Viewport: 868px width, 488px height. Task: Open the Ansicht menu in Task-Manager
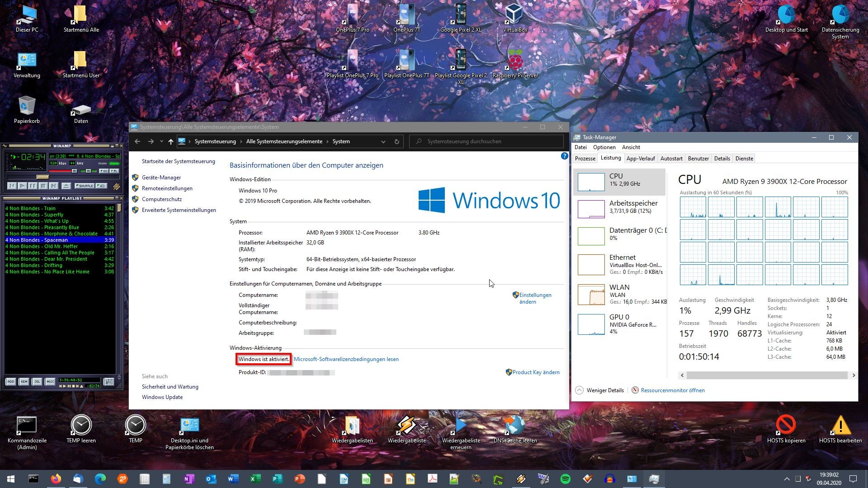pos(631,147)
